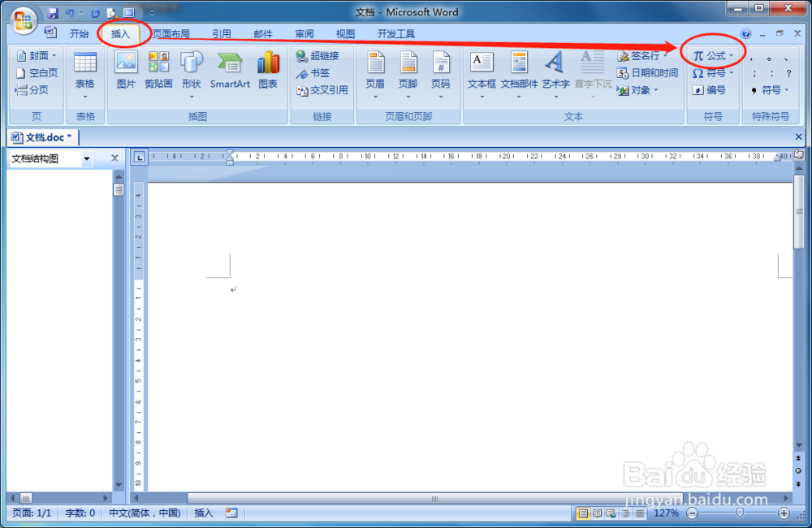The width and height of the screenshot is (812, 528).
Task: Switch to the Home (开始) tab
Action: [80, 33]
